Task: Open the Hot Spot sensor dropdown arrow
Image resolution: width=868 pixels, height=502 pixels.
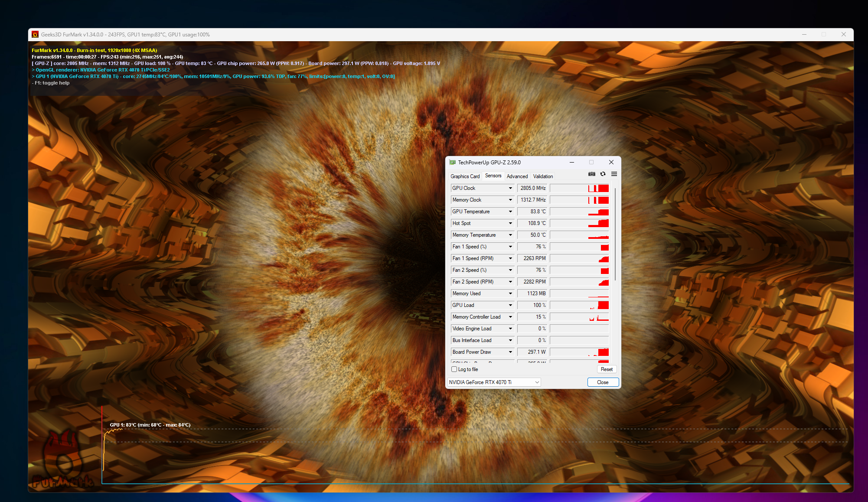Action: [x=510, y=223]
